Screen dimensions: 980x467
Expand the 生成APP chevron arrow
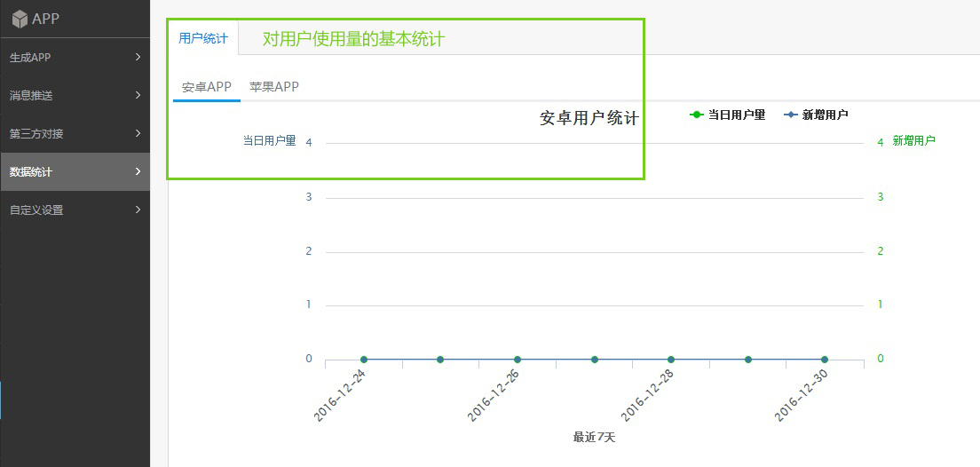tap(138, 58)
